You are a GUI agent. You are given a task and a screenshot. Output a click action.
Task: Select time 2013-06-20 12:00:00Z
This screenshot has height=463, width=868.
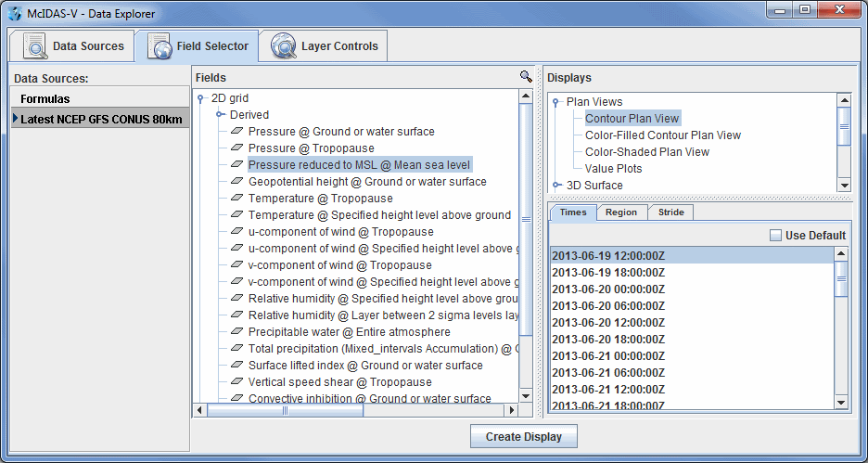[692, 322]
